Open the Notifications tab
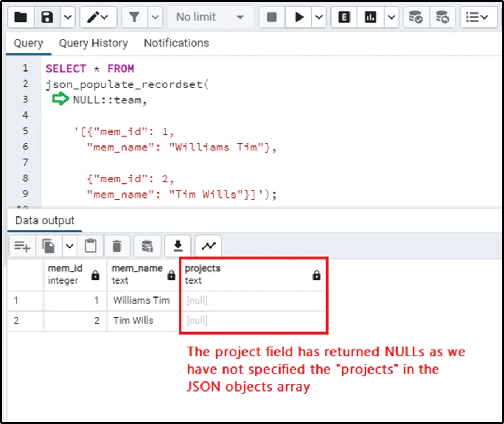 [176, 43]
